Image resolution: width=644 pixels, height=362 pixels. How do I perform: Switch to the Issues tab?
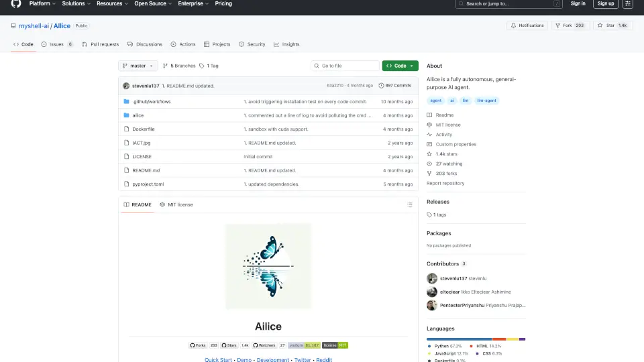pyautogui.click(x=57, y=44)
